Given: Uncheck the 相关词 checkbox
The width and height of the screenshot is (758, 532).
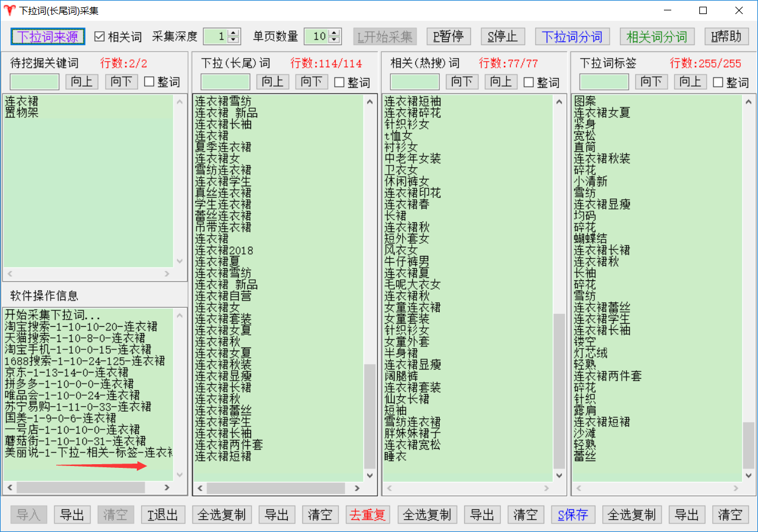Looking at the screenshot, I should [100, 37].
